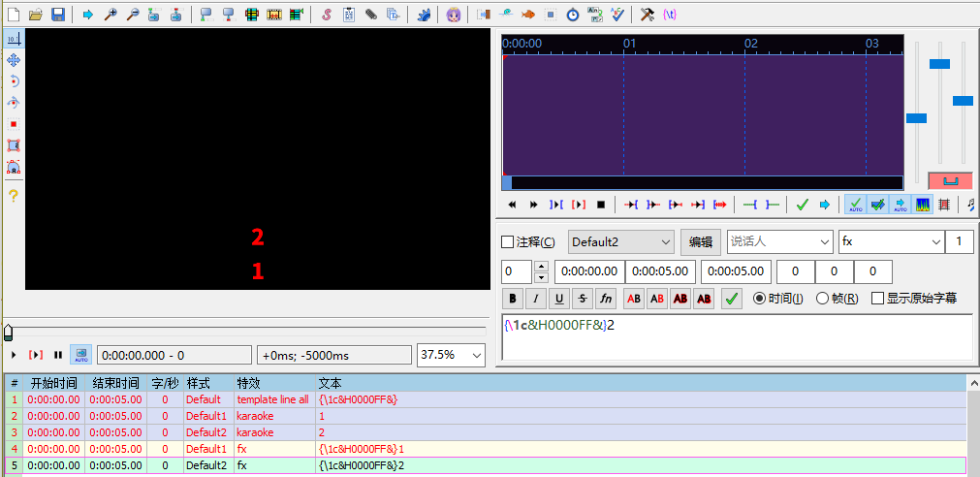The image size is (980, 477).
Task: Click the 编辑 edit style button
Action: point(700,241)
